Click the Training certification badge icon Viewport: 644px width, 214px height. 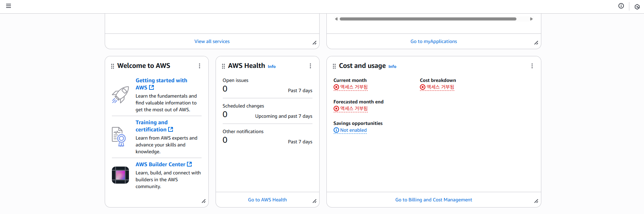(119, 137)
